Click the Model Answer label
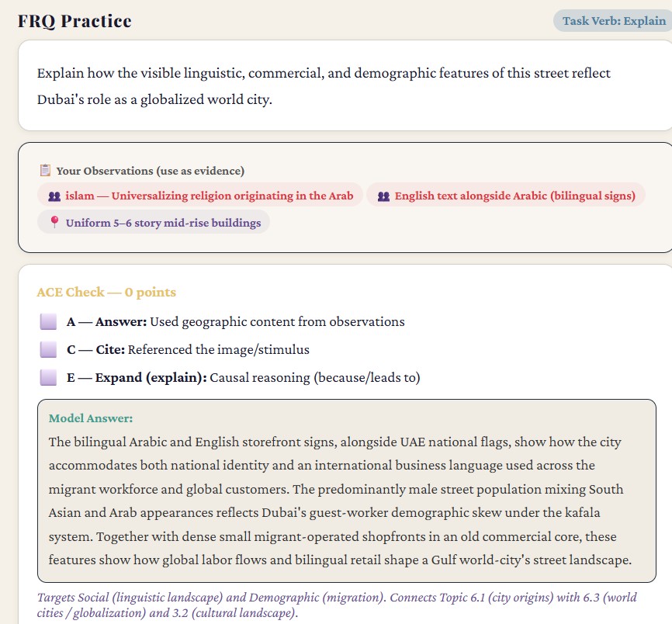This screenshot has width=672, height=624. [91, 418]
